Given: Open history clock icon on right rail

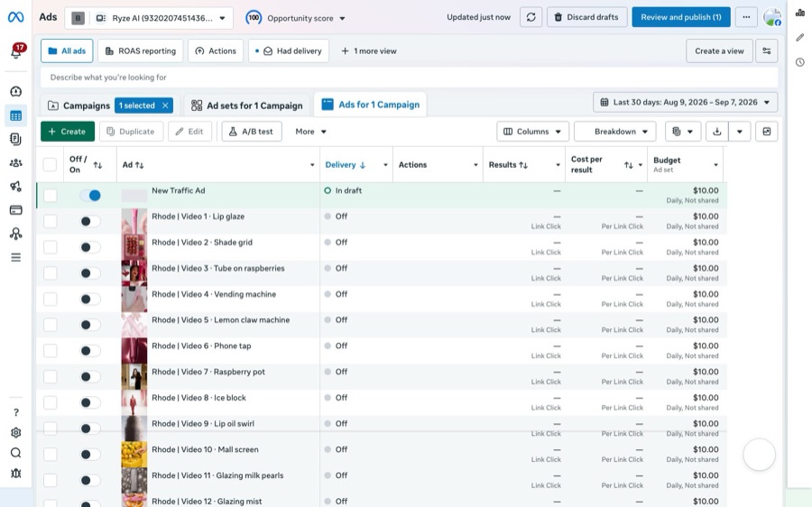Looking at the screenshot, I should (x=800, y=62).
